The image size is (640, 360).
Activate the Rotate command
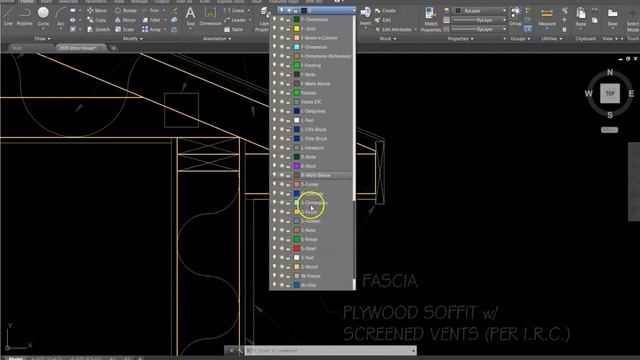126,10
